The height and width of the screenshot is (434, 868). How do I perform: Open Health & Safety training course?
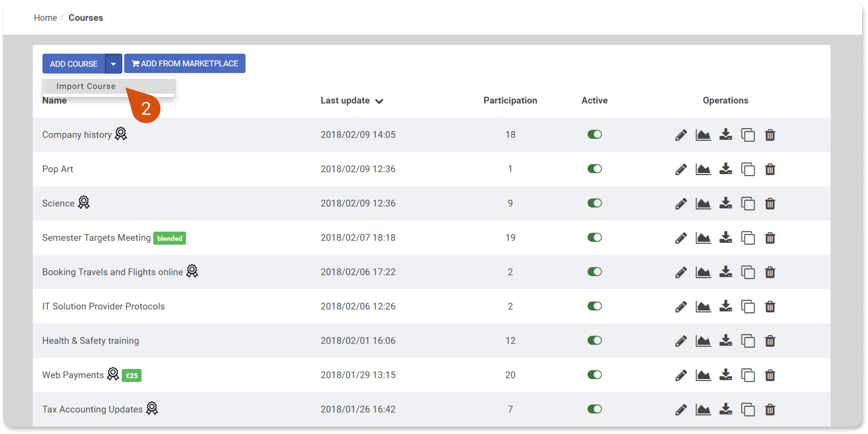point(90,341)
